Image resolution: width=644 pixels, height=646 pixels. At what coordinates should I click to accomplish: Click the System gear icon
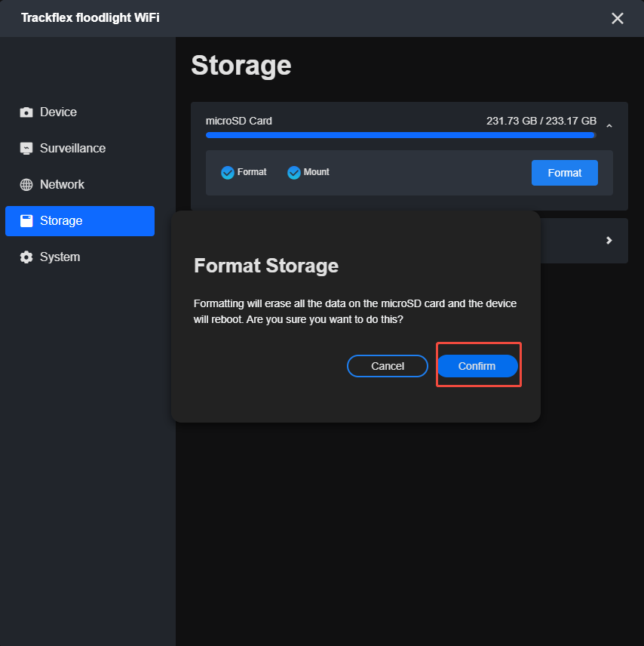point(26,257)
